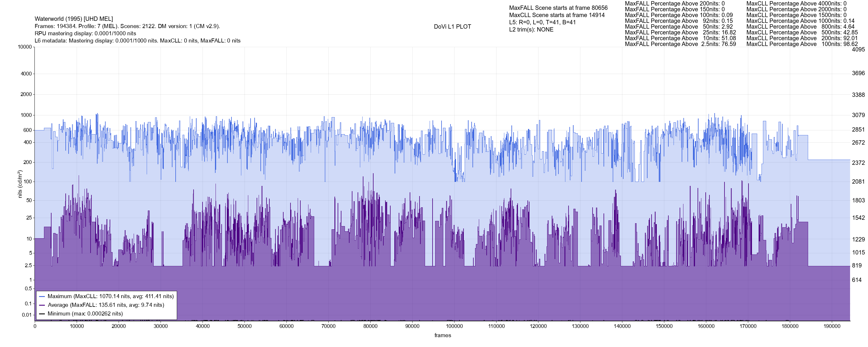The width and height of the screenshot is (868, 347).
Task: Click the 190000 tick on frames axis
Action: tap(832, 326)
